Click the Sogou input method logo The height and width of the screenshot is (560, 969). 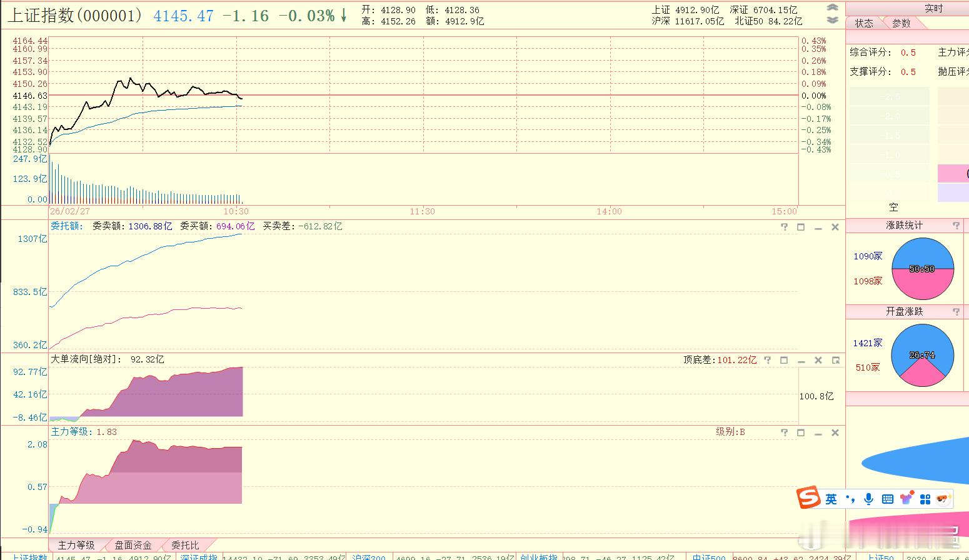[x=808, y=498]
